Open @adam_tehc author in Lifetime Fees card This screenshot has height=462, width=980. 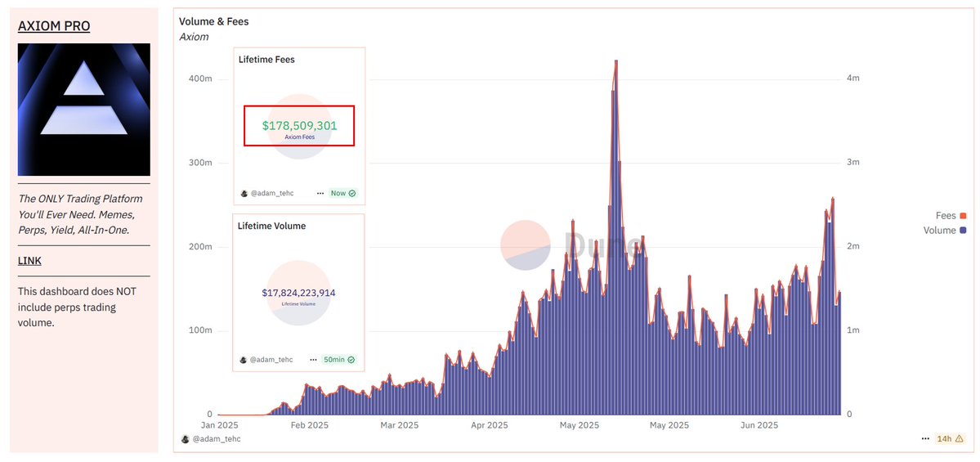tap(272, 193)
